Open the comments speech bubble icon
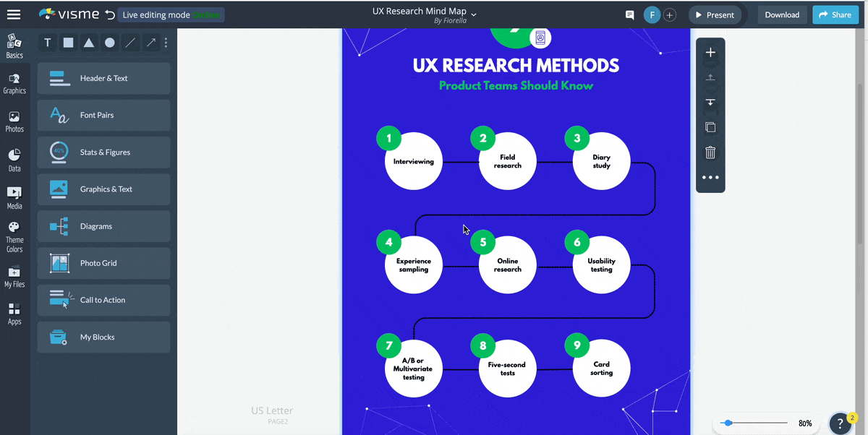This screenshot has height=435, width=868. click(x=629, y=14)
